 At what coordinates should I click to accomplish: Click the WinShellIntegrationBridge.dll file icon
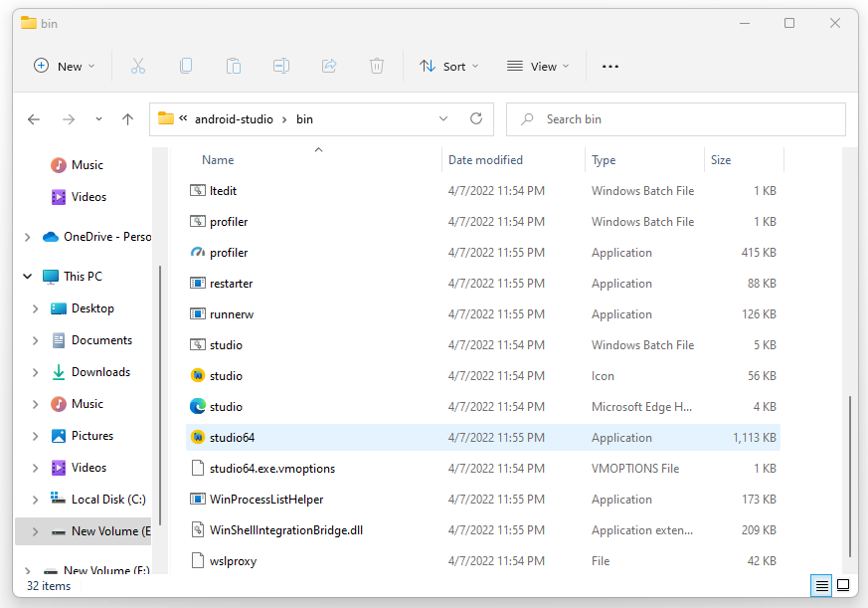coord(198,529)
